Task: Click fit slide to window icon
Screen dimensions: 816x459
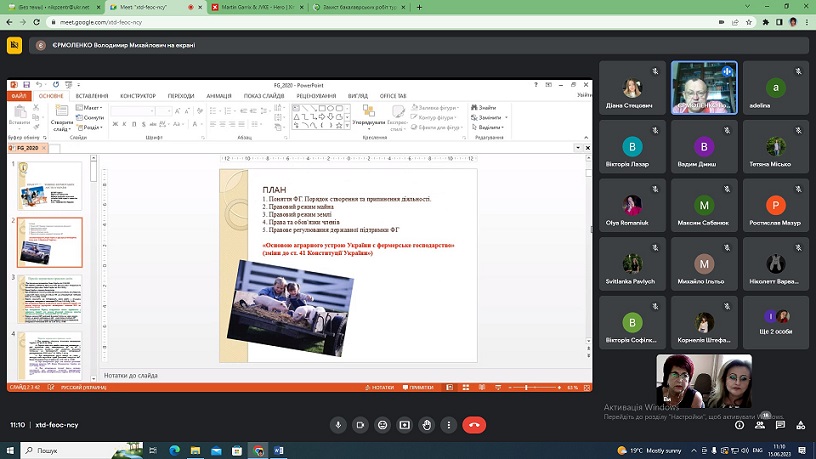Action: point(587,388)
